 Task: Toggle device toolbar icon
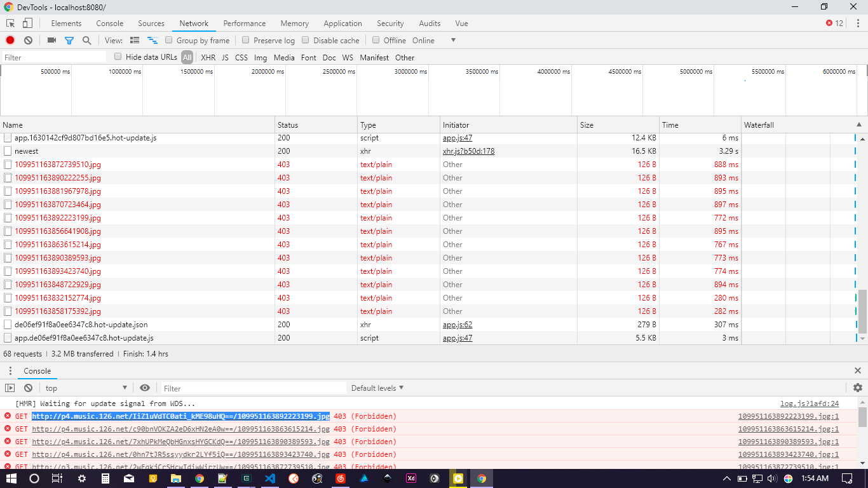tap(27, 23)
